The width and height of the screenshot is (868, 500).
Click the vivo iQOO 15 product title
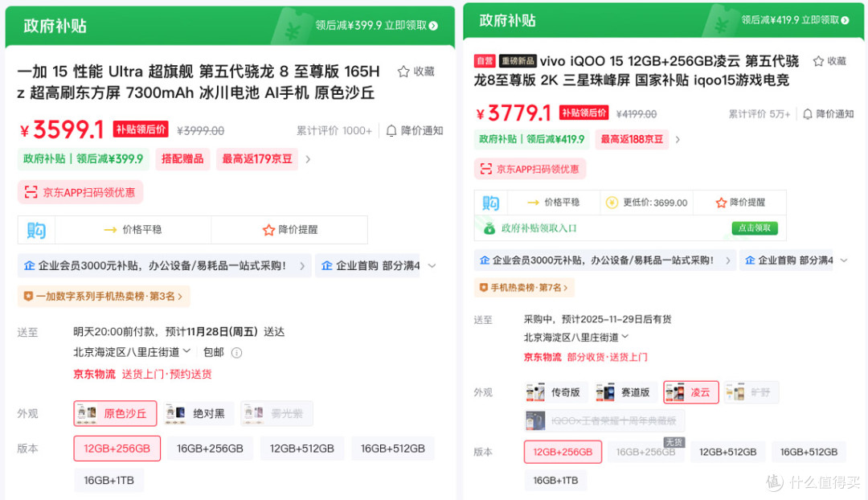tap(637, 71)
